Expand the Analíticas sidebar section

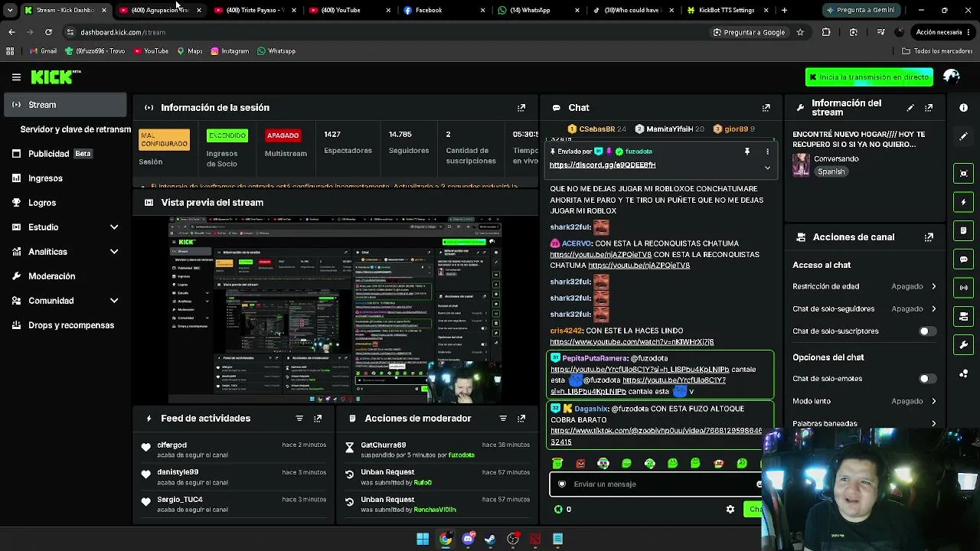coord(65,252)
